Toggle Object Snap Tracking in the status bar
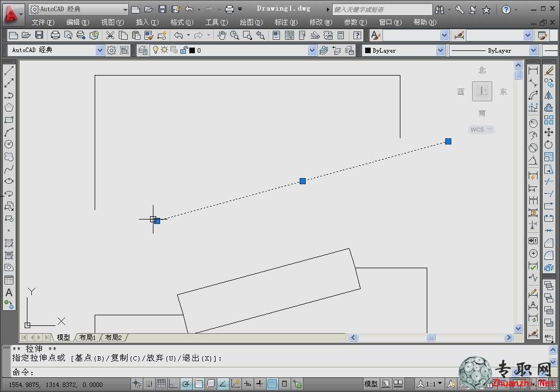Image resolution: width=560 pixels, height=392 pixels. (x=222, y=384)
